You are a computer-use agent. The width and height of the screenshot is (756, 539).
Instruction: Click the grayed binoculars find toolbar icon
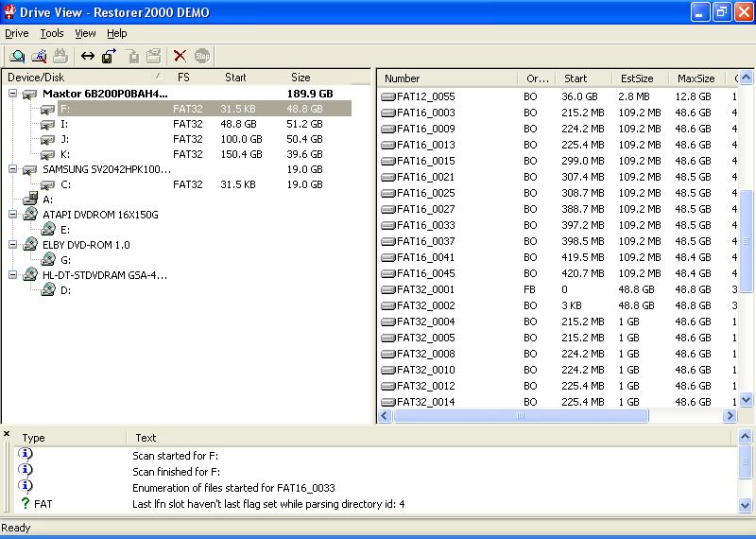click(x=60, y=56)
